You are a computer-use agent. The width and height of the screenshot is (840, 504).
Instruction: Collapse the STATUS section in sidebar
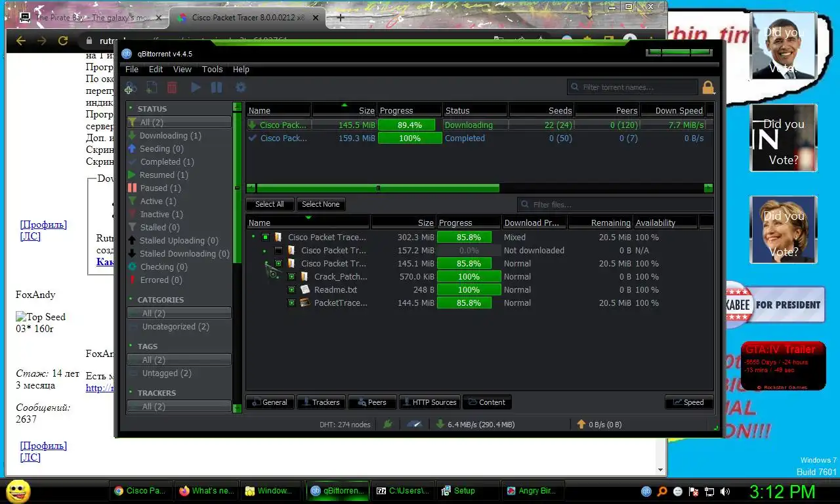(131, 108)
